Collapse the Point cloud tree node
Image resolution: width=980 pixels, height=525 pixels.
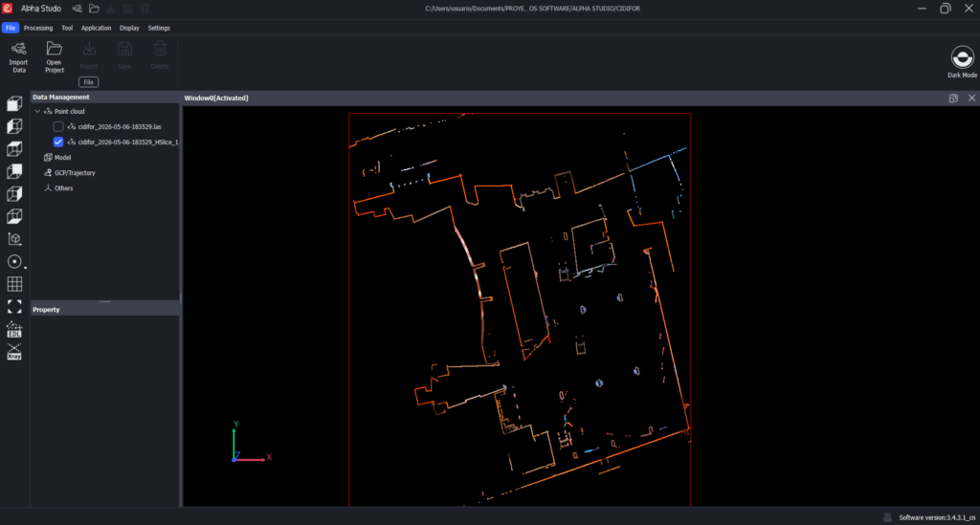tap(37, 111)
